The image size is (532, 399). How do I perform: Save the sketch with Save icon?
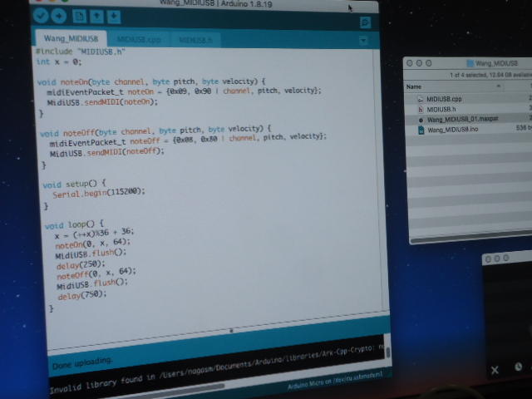point(114,17)
